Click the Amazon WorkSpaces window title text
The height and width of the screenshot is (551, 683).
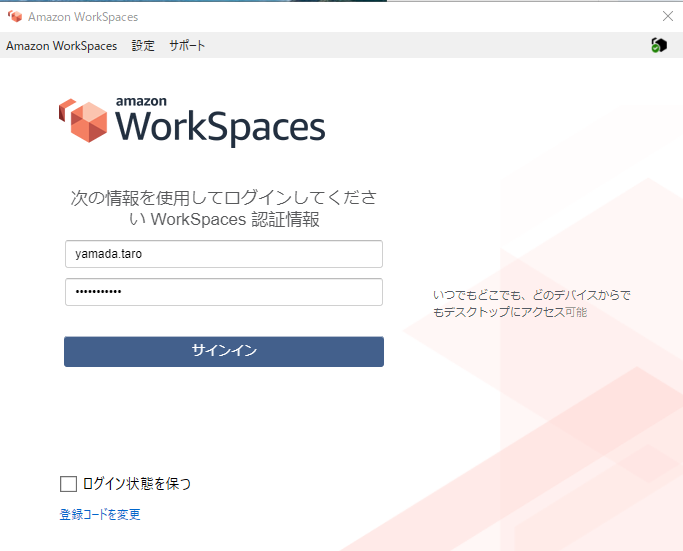tap(83, 17)
